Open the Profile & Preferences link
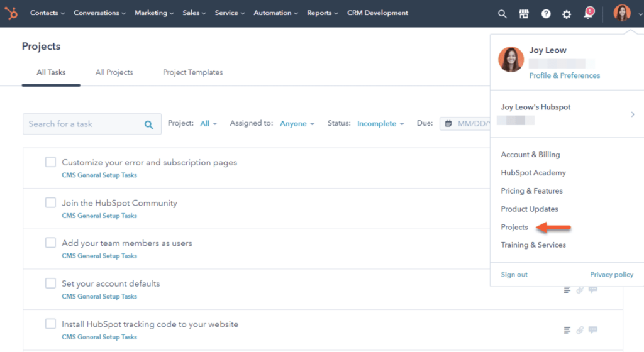The width and height of the screenshot is (644, 352). pyautogui.click(x=564, y=75)
